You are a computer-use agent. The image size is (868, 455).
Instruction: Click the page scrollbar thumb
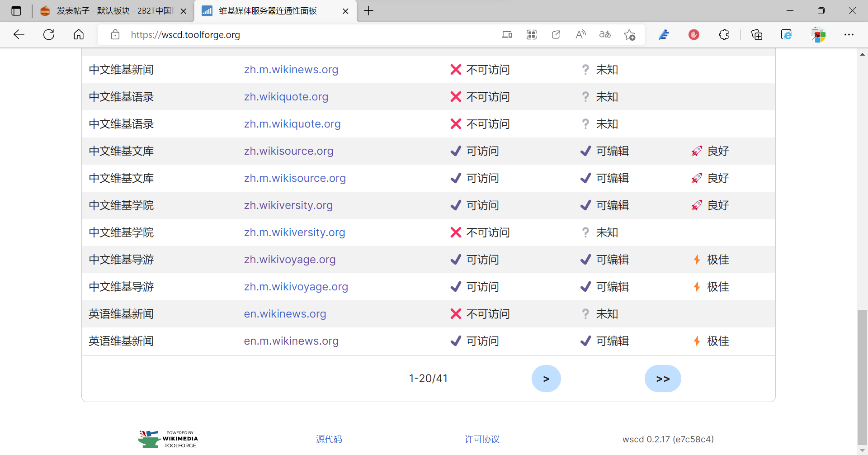click(x=862, y=378)
